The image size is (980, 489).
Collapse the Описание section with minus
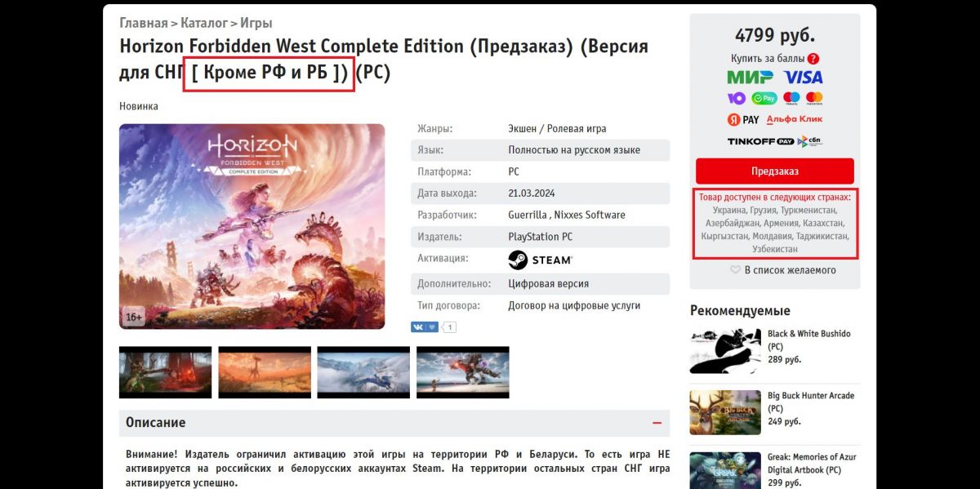click(657, 423)
